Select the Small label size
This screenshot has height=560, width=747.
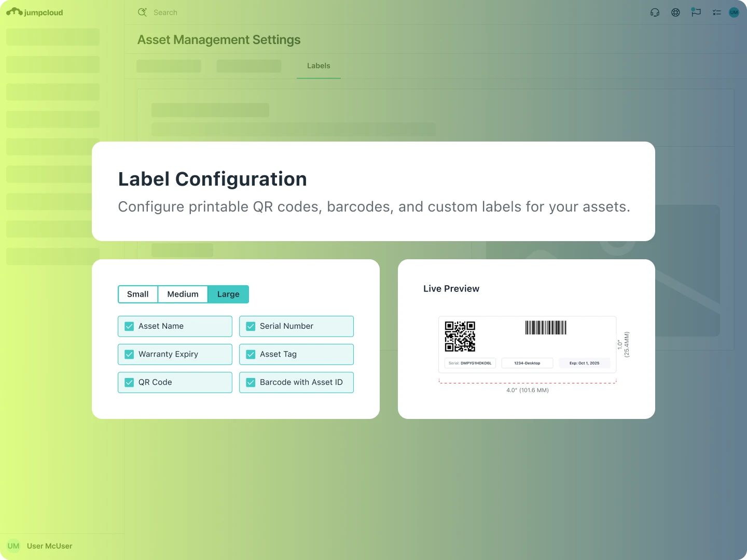137,294
